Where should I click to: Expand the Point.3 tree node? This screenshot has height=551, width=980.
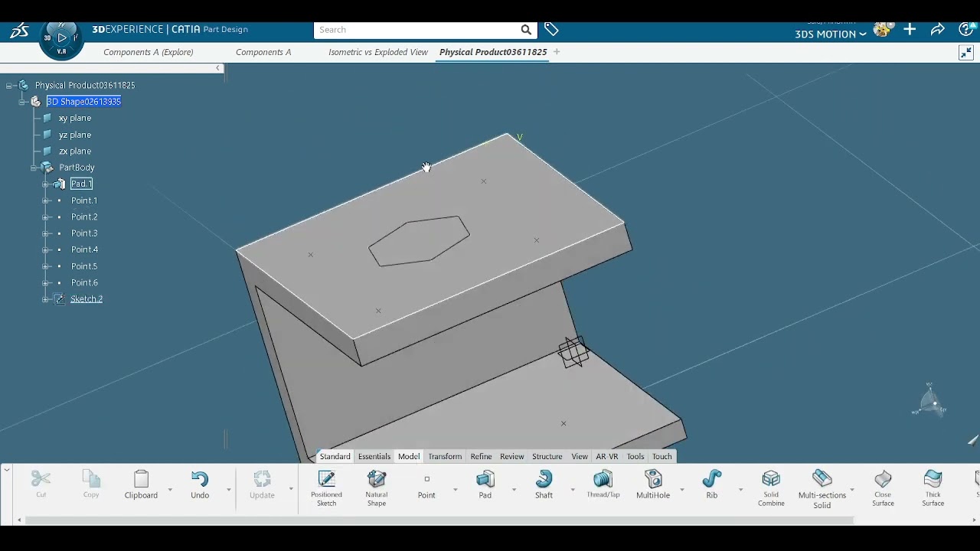pos(46,233)
